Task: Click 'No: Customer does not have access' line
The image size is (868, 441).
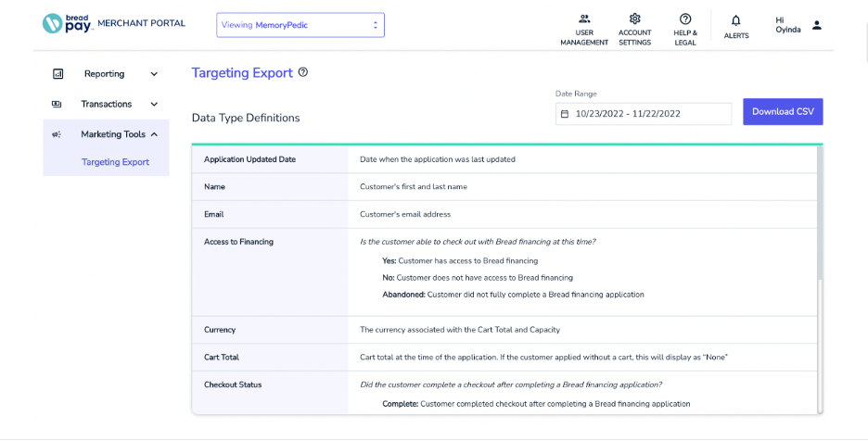Action: click(478, 278)
